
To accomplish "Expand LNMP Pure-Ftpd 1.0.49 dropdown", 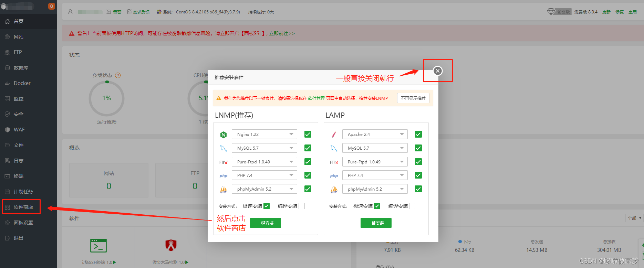I will click(x=264, y=162).
